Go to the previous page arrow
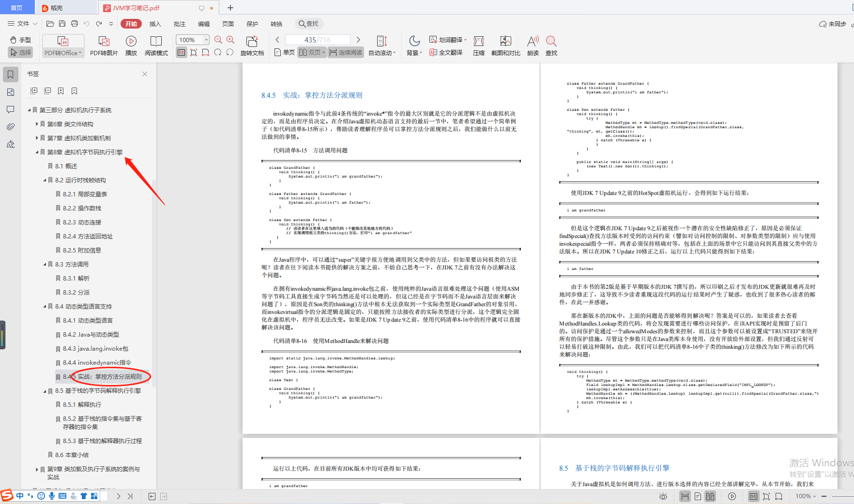This screenshot has width=854, height=504. click(x=277, y=40)
